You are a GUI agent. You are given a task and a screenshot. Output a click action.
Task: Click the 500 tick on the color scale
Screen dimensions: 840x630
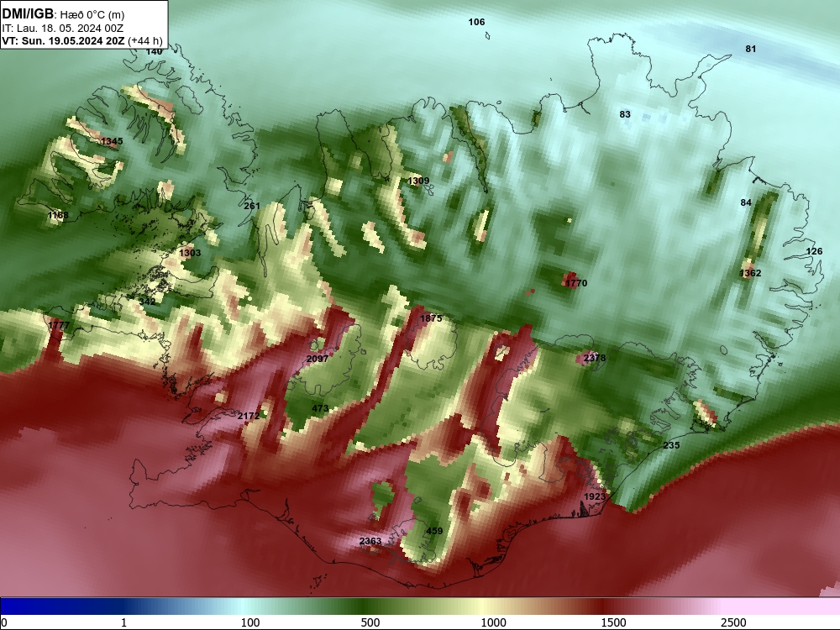pyautogui.click(x=370, y=622)
